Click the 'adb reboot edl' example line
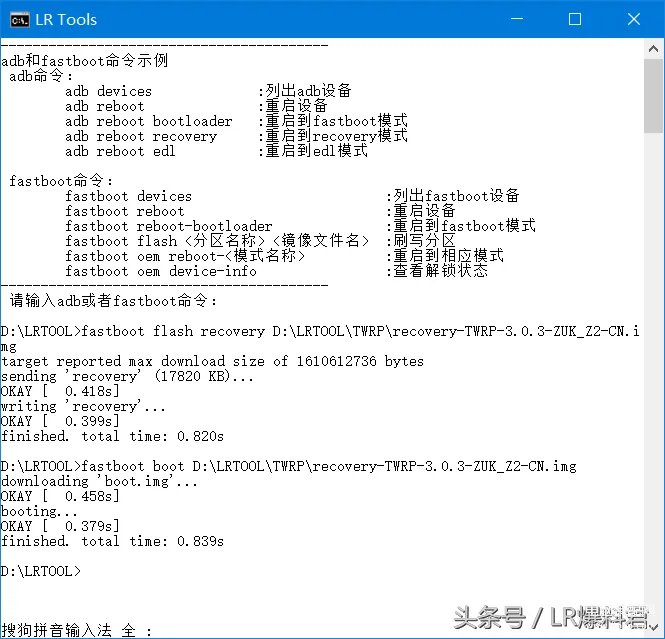The image size is (665, 639). click(x=120, y=151)
